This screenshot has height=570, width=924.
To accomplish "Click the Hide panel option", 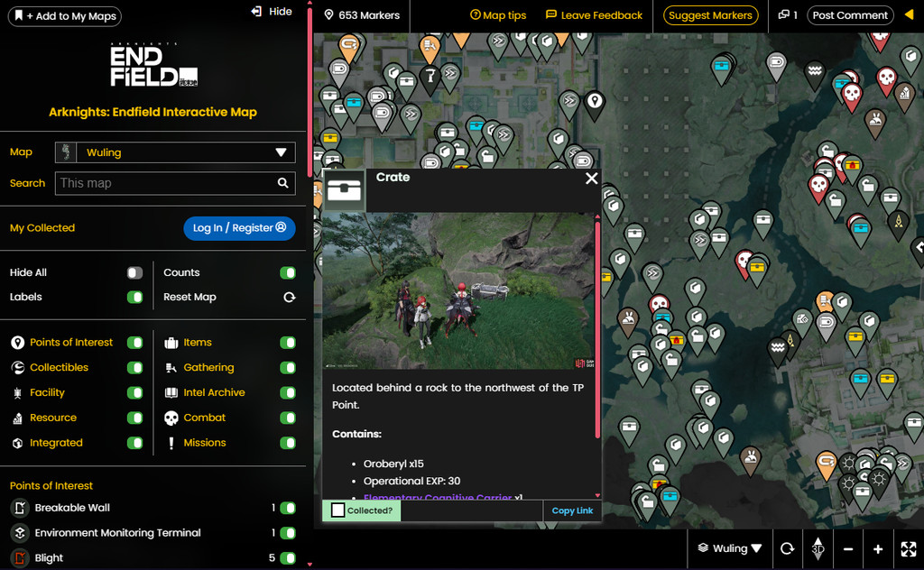I will click(x=272, y=11).
